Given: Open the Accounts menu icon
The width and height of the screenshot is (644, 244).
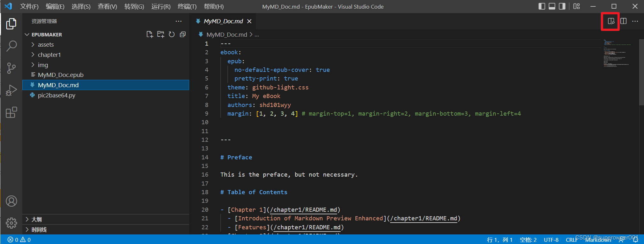Looking at the screenshot, I should (11, 201).
